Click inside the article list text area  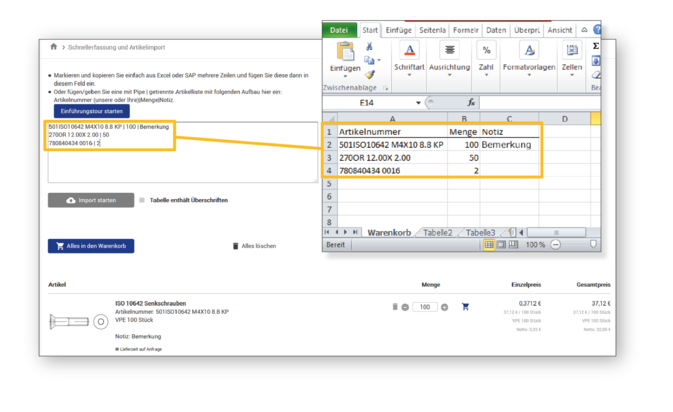(x=180, y=165)
